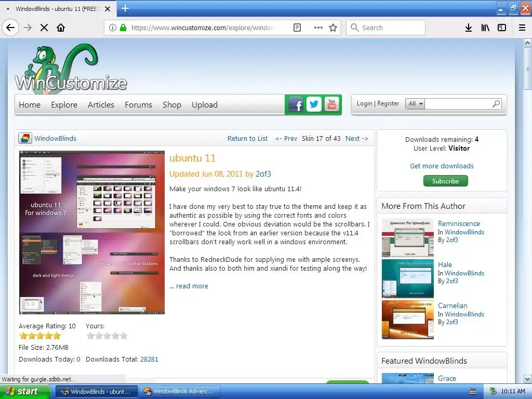The height and width of the screenshot is (399, 532).
Task: Click the Hale thumbnail
Action: 407,278
